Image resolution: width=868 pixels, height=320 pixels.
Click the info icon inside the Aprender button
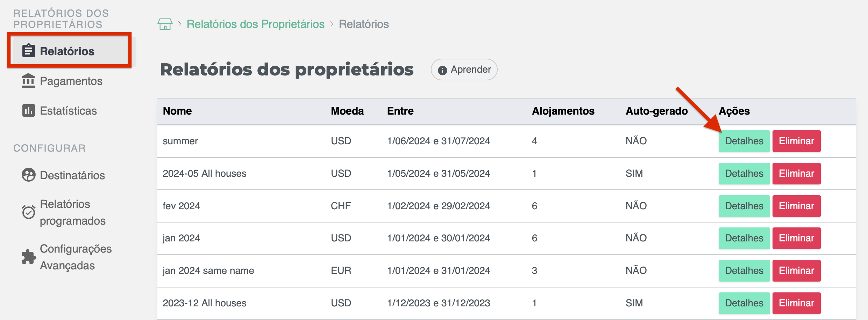coord(442,70)
